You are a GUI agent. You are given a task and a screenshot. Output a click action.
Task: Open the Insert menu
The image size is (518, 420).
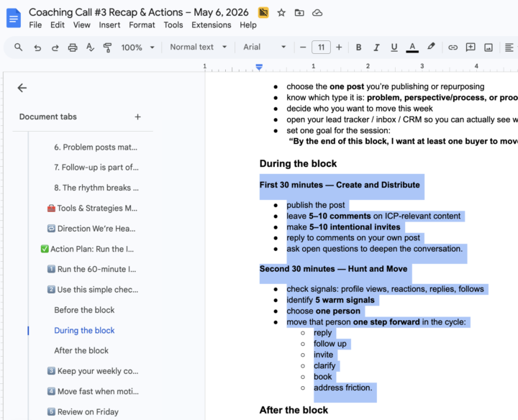pyautogui.click(x=109, y=25)
